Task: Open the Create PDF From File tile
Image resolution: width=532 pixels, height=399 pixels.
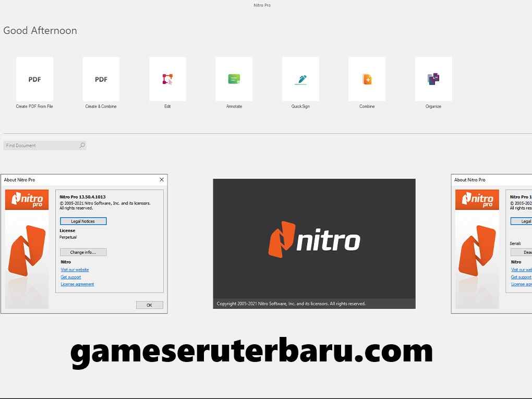Action: [x=34, y=79]
